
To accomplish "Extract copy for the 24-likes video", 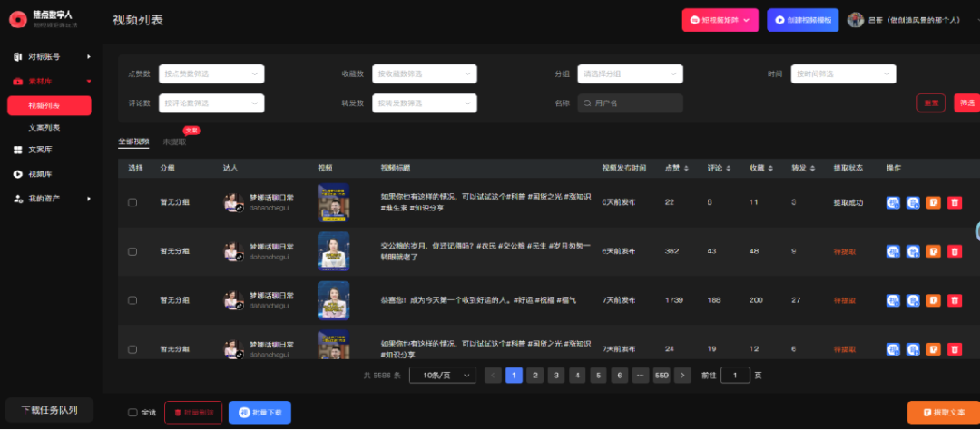I will coord(933,348).
